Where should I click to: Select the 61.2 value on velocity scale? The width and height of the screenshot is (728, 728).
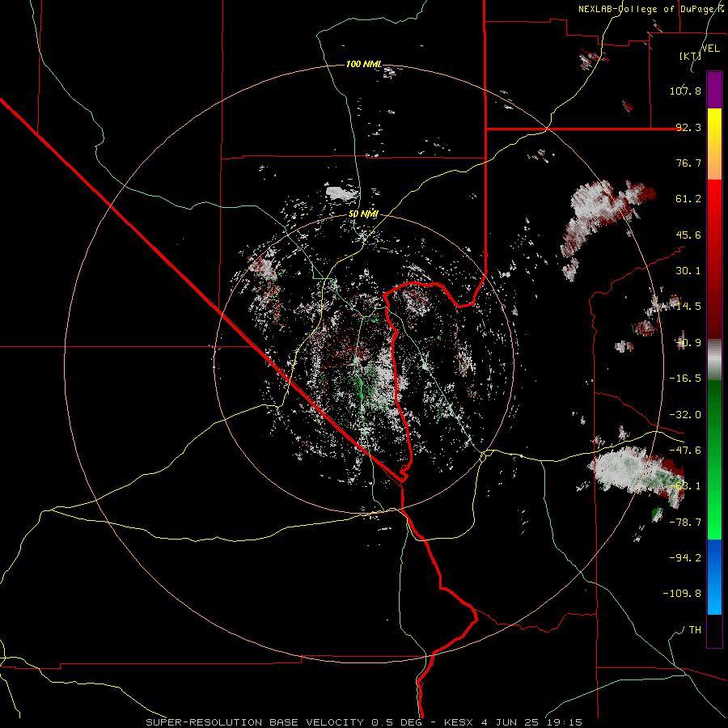click(x=688, y=199)
